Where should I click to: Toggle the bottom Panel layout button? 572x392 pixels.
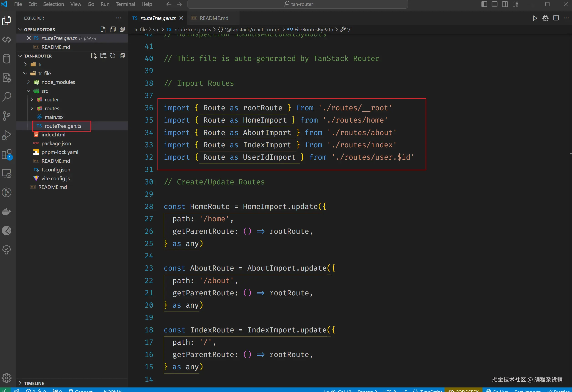point(495,4)
